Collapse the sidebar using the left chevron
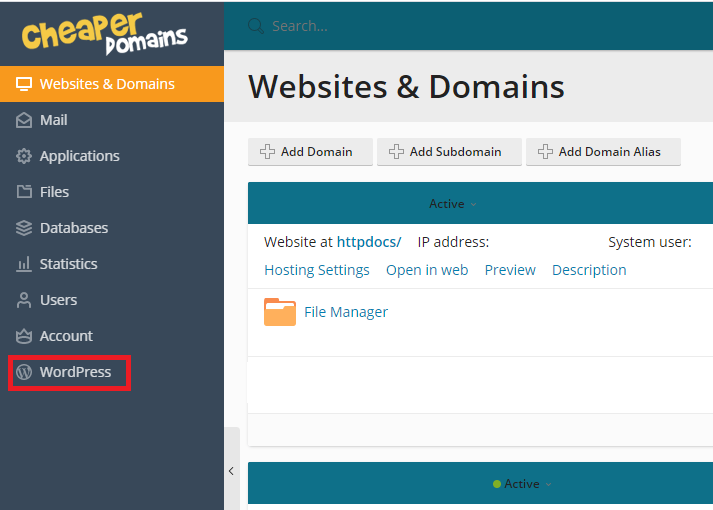The image size is (713, 510). [x=231, y=471]
